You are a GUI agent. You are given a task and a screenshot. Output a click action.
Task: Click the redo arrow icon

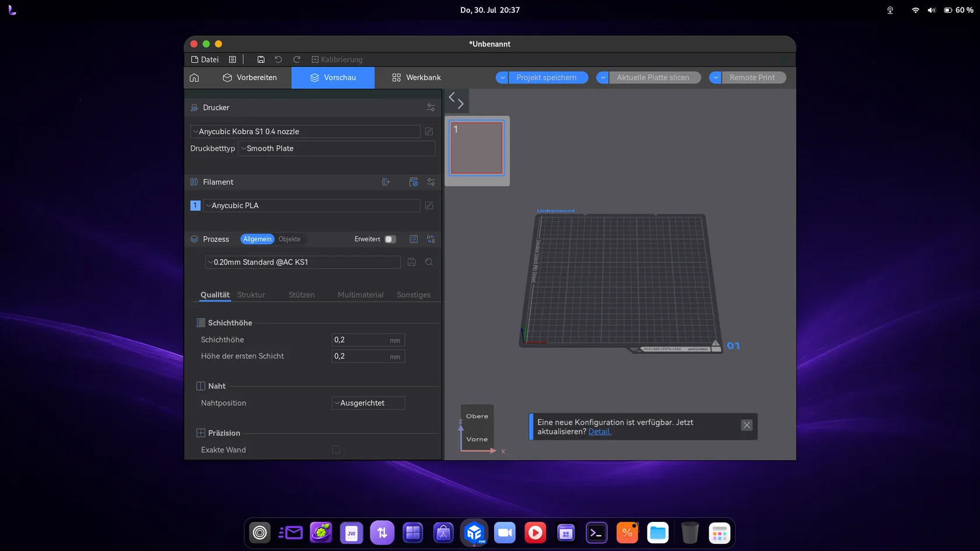coord(296,59)
